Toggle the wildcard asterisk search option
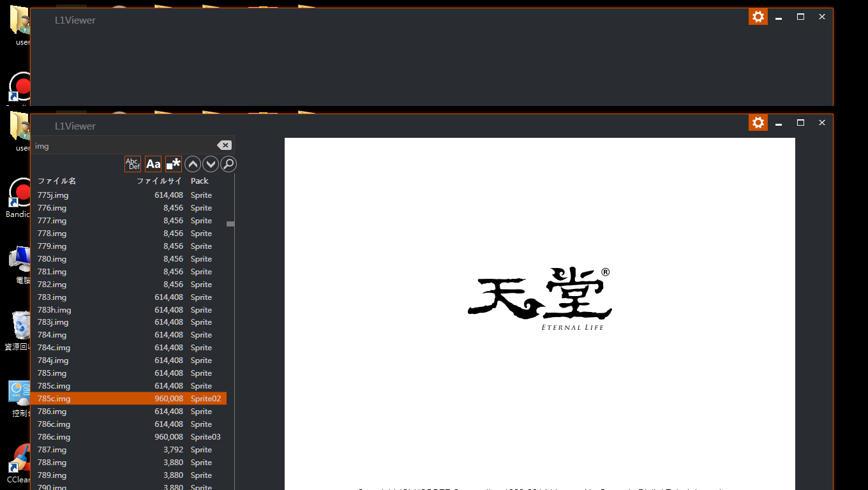Screen dimensions: 868x490 (x=174, y=164)
